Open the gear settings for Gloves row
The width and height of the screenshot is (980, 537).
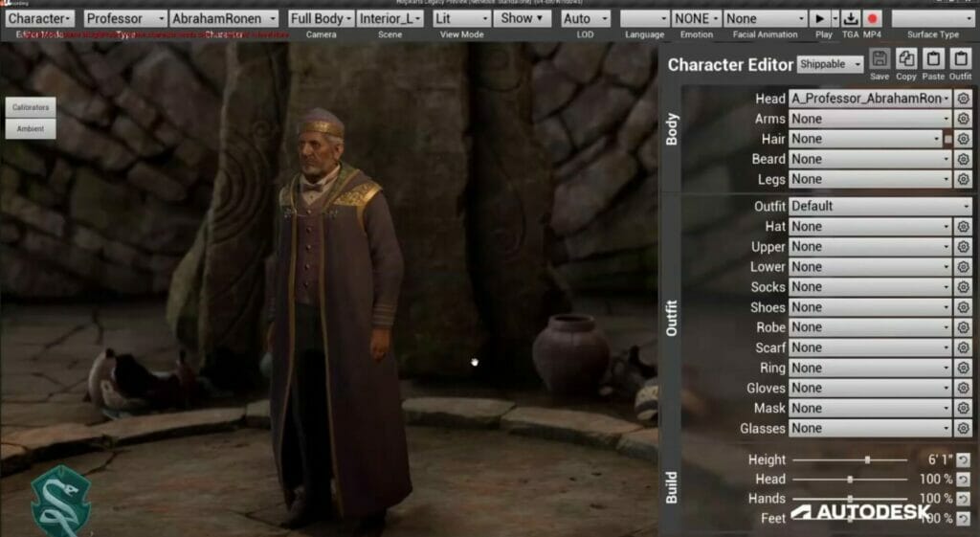(x=963, y=389)
